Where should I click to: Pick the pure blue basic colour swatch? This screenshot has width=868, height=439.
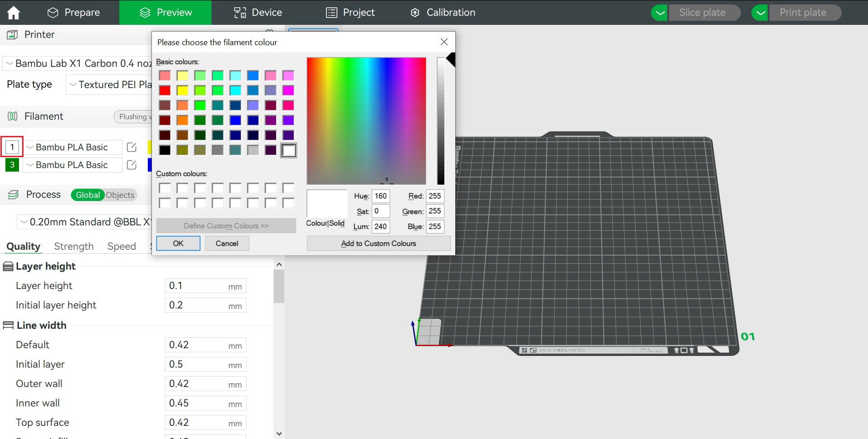tap(235, 120)
